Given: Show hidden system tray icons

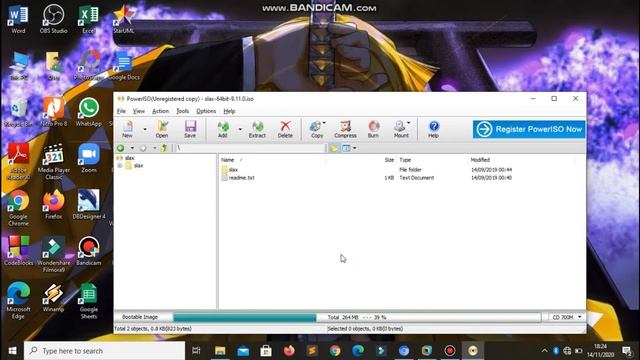Looking at the screenshot, I should [x=544, y=351].
